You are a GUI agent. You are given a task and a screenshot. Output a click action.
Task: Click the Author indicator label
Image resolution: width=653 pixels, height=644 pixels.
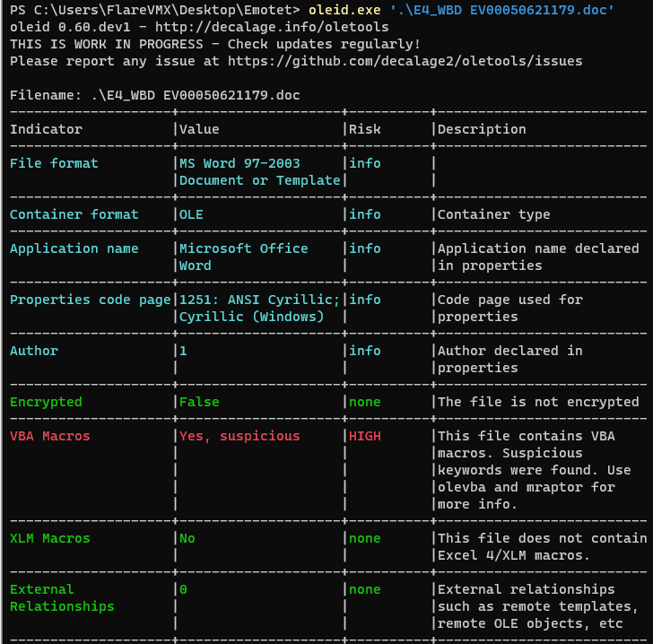[34, 351]
